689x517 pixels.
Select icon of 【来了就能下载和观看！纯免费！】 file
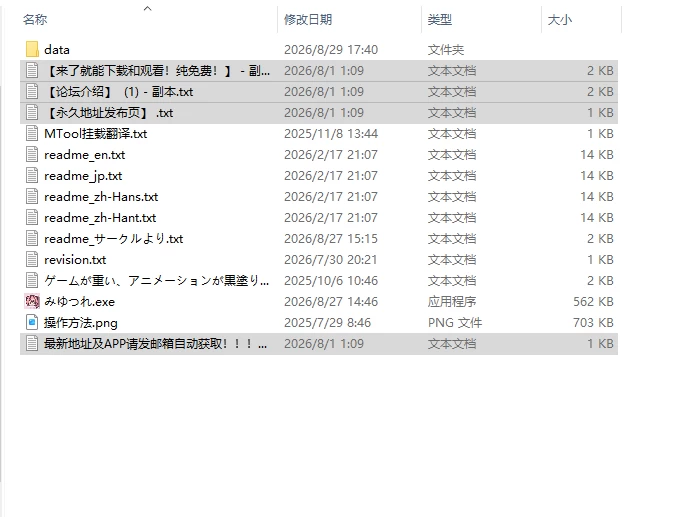(32, 71)
